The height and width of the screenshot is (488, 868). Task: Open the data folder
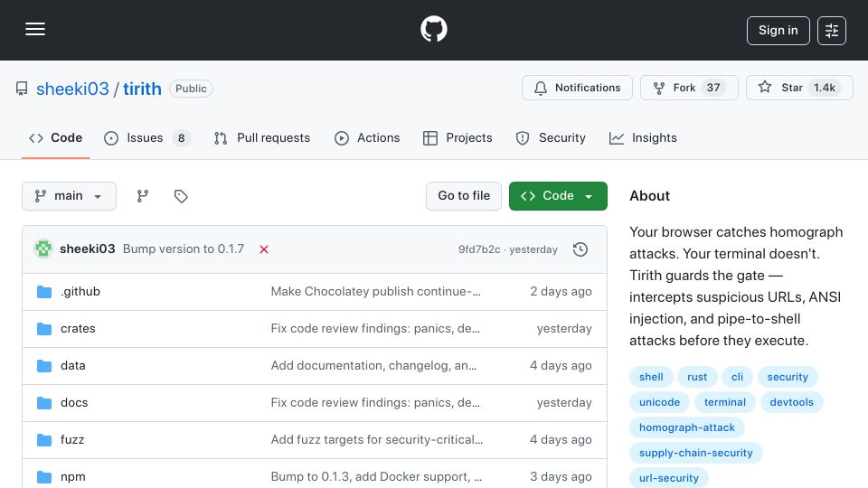(x=73, y=366)
